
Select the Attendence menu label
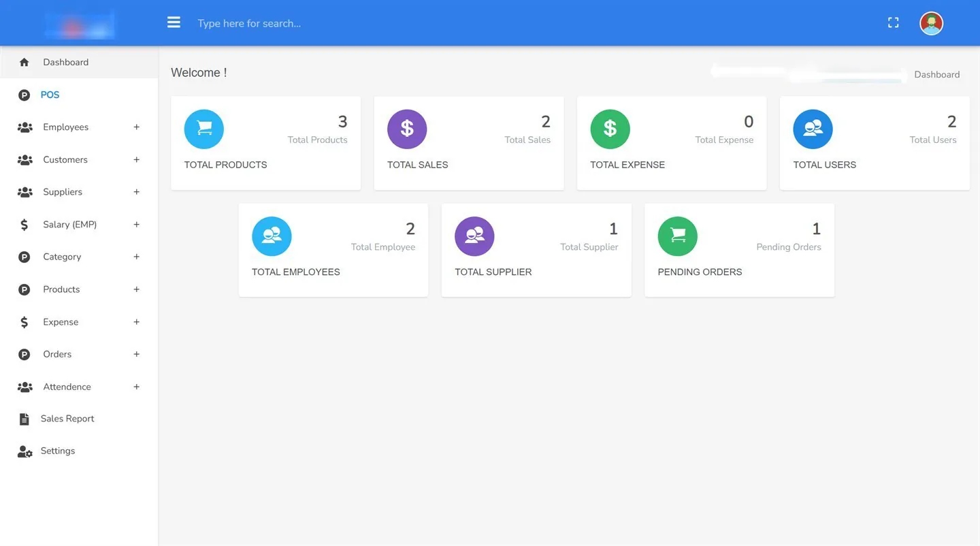pyautogui.click(x=67, y=387)
